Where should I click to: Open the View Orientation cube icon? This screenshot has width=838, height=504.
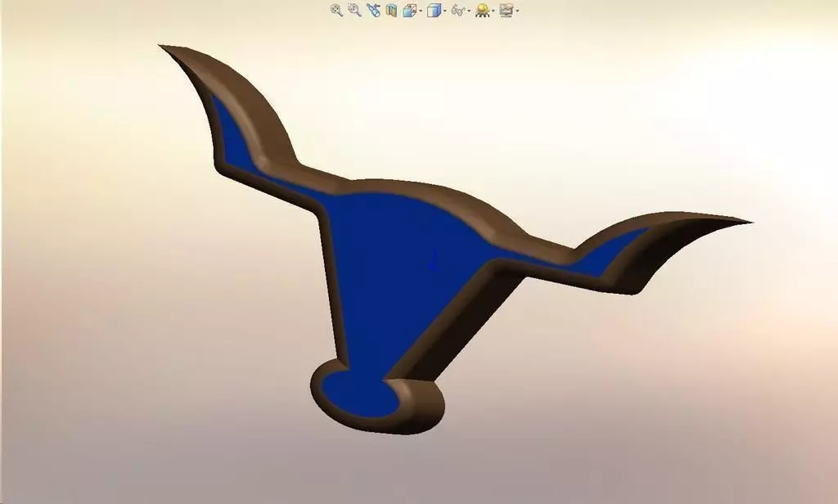(409, 10)
